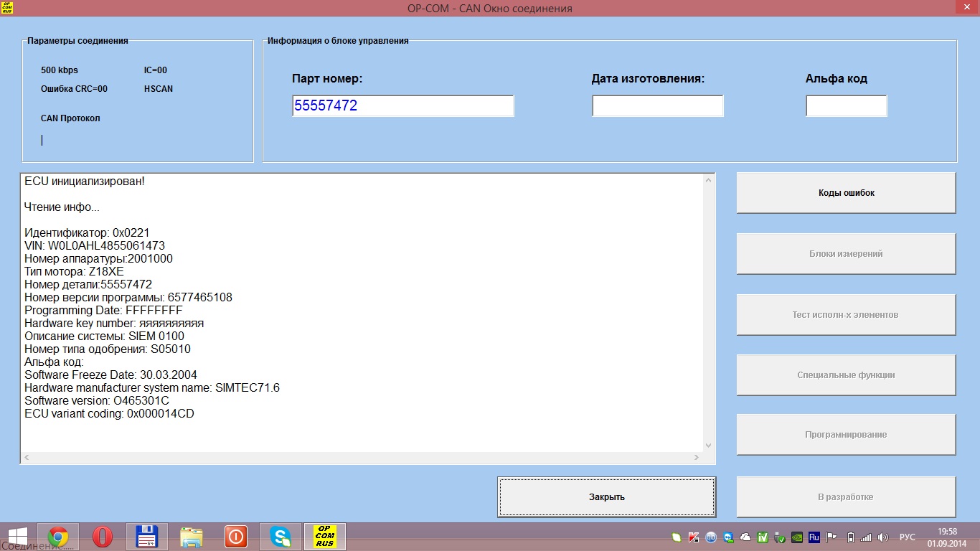The image size is (980, 551).
Task: Click the Чтение инфо... line
Action: click(x=62, y=207)
